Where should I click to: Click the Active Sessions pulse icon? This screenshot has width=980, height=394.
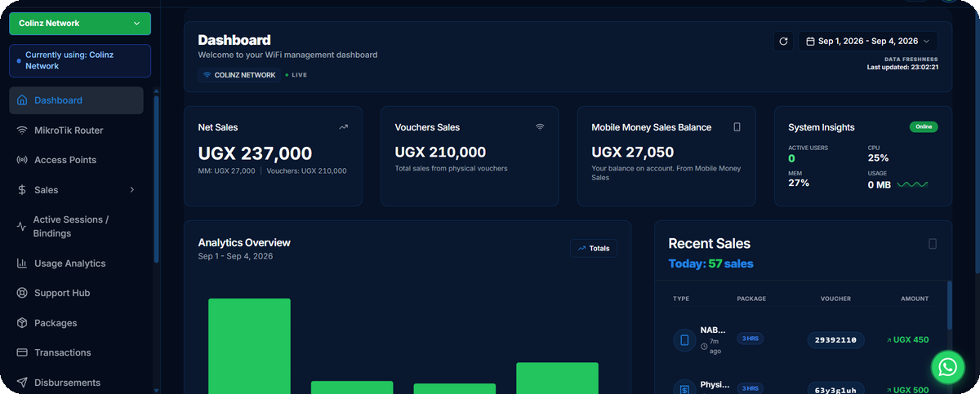tap(22, 227)
